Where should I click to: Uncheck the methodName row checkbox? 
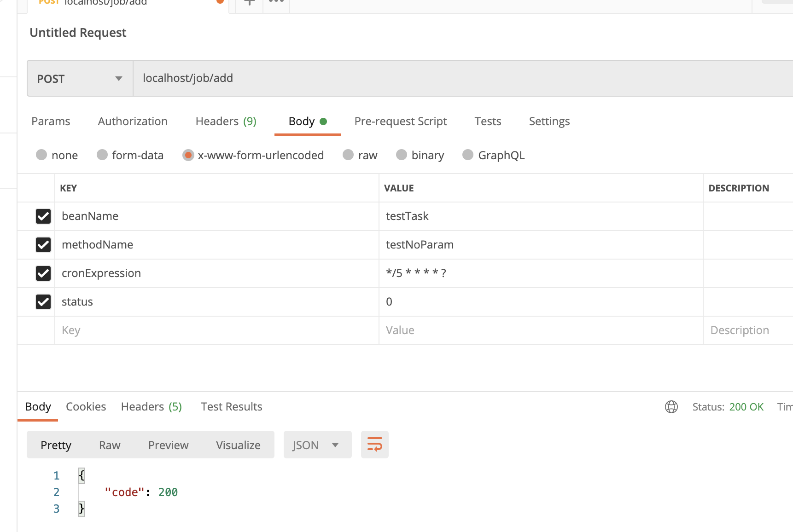pyautogui.click(x=43, y=245)
